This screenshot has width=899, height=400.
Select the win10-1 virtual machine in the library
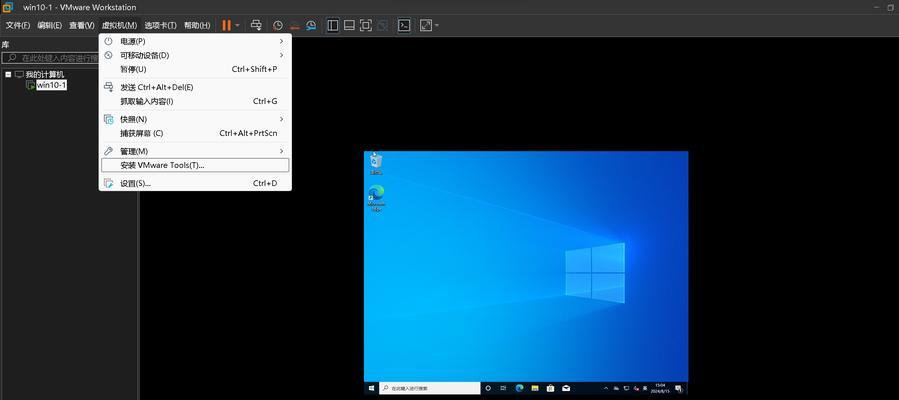tap(51, 85)
